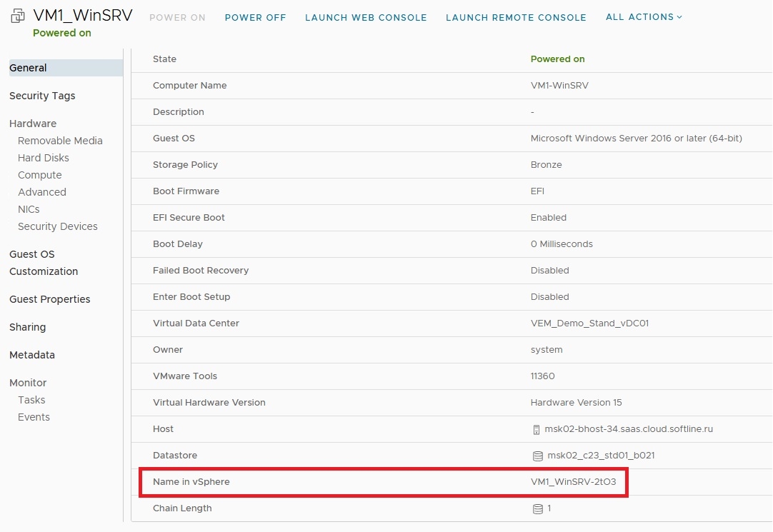This screenshot has width=773, height=532.
Task: Click the Powered on value in State row
Action: point(557,59)
